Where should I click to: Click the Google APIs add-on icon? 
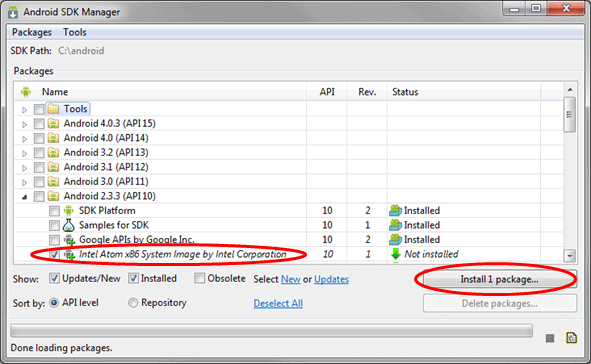[69, 240]
